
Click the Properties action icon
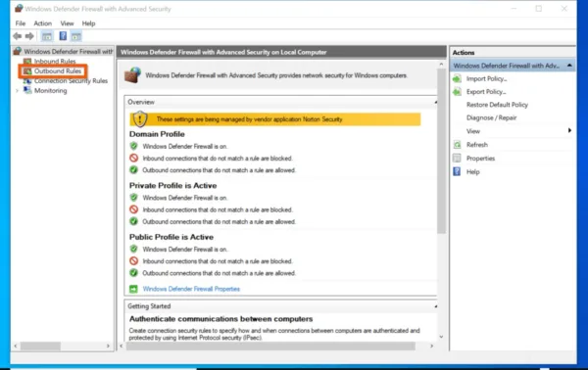[457, 158]
